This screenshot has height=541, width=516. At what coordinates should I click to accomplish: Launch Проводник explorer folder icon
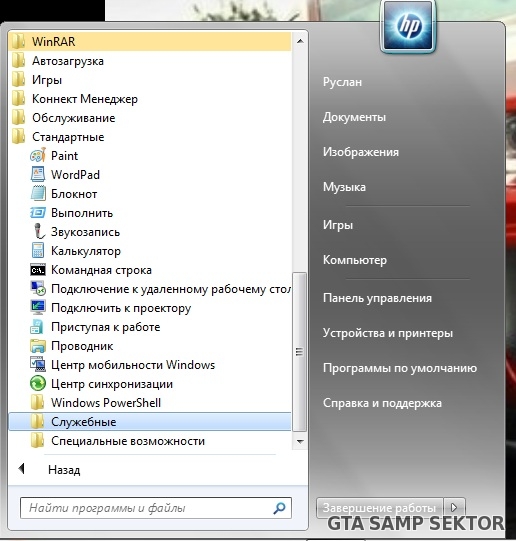[38, 346]
